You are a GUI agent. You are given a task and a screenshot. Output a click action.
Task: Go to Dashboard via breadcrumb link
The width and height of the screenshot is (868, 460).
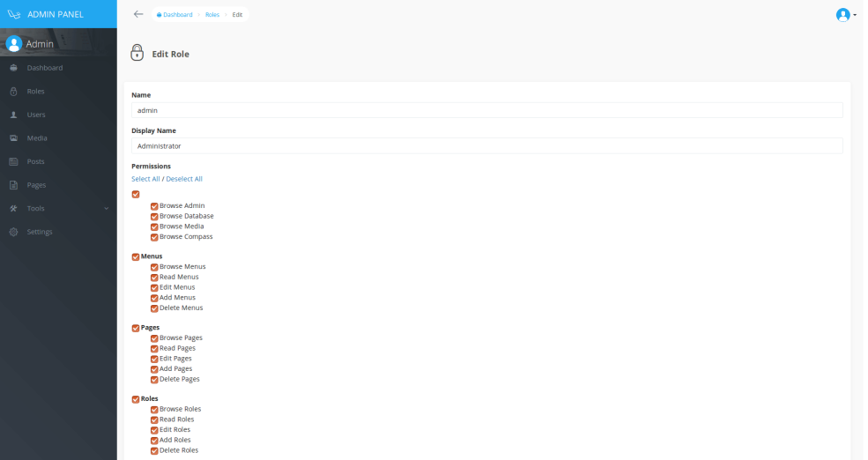(176, 15)
